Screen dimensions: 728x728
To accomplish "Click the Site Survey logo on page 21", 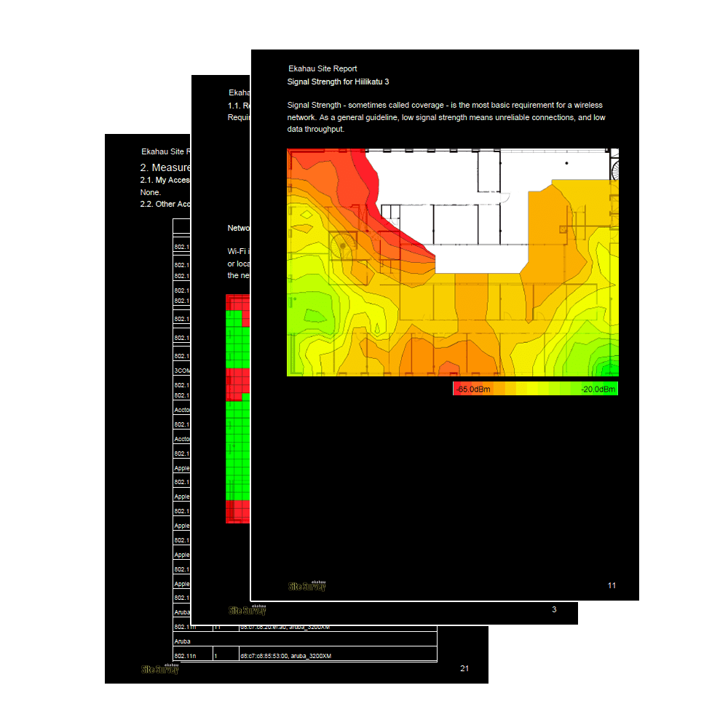I will click(159, 668).
